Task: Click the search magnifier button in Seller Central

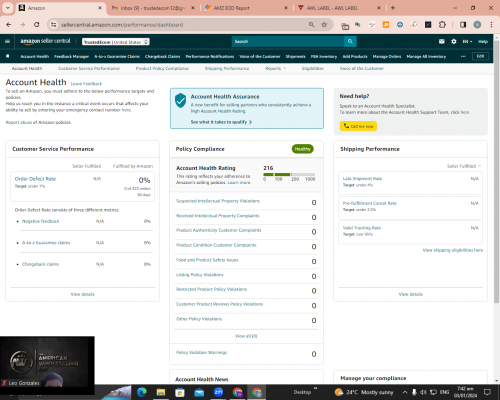Action: 350,41
